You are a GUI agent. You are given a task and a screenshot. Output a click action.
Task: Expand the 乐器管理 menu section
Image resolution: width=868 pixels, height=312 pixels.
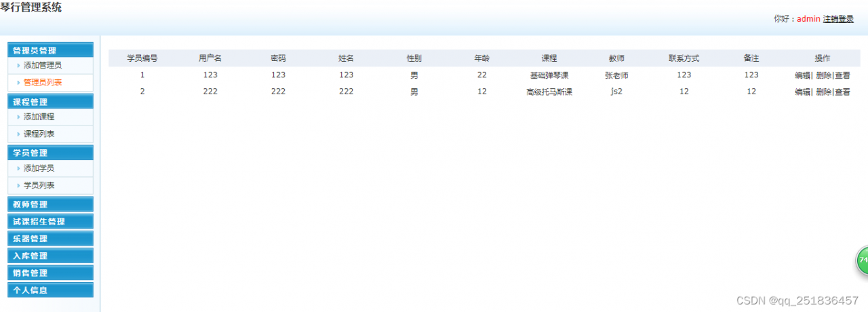click(50, 239)
